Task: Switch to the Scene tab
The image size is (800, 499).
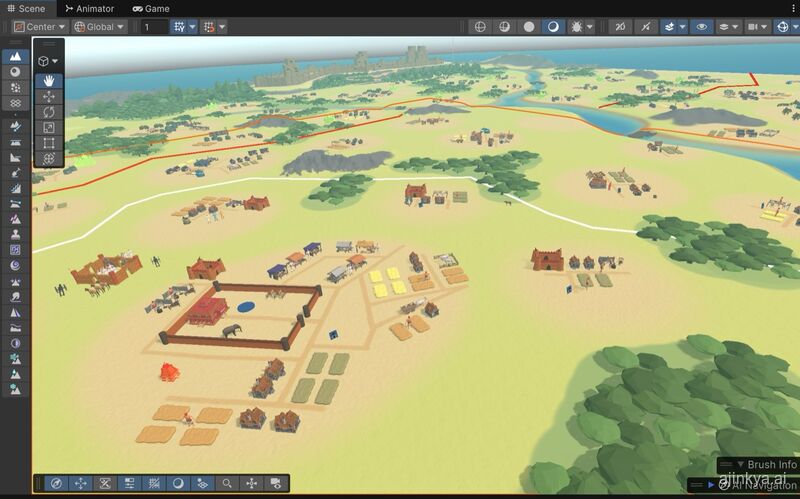Action: click(x=26, y=9)
